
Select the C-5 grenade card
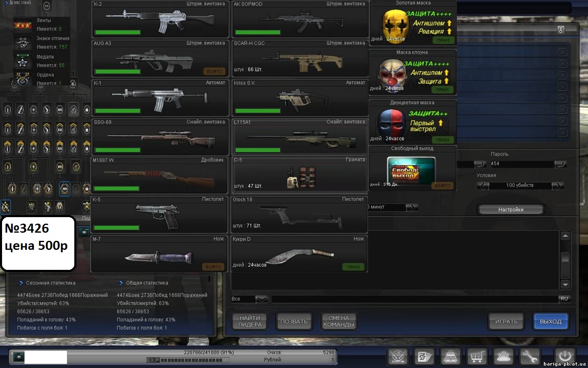[x=300, y=176]
